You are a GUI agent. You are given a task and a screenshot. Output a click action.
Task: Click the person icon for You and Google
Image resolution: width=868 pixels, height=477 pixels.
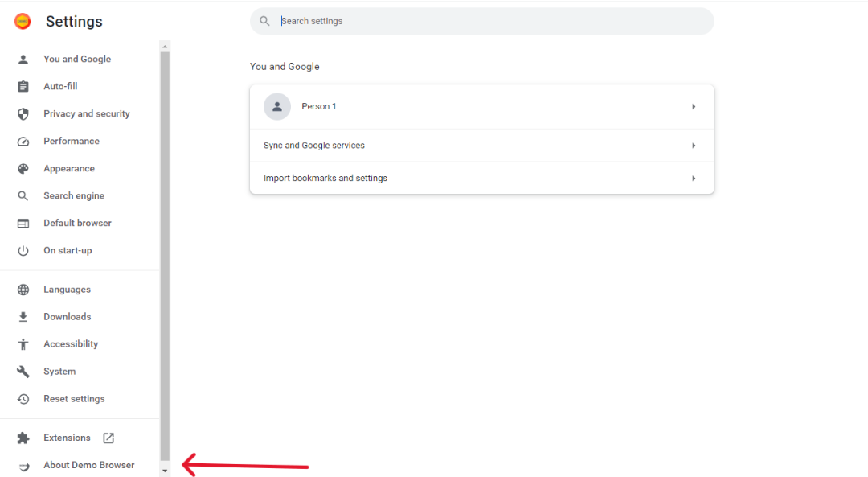click(x=23, y=60)
